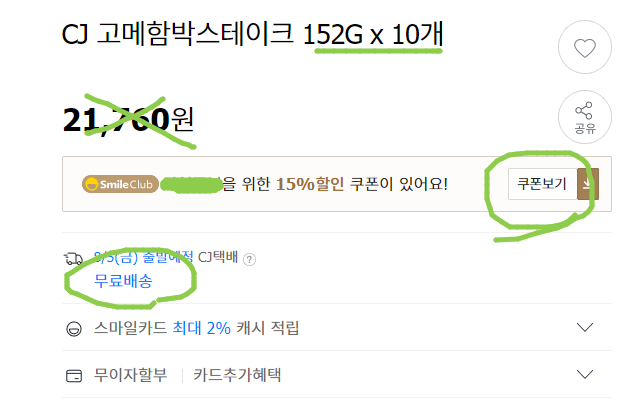Click the CJ 고메함박스테이크 product title
Screen dimensions: 640x401
252,33
